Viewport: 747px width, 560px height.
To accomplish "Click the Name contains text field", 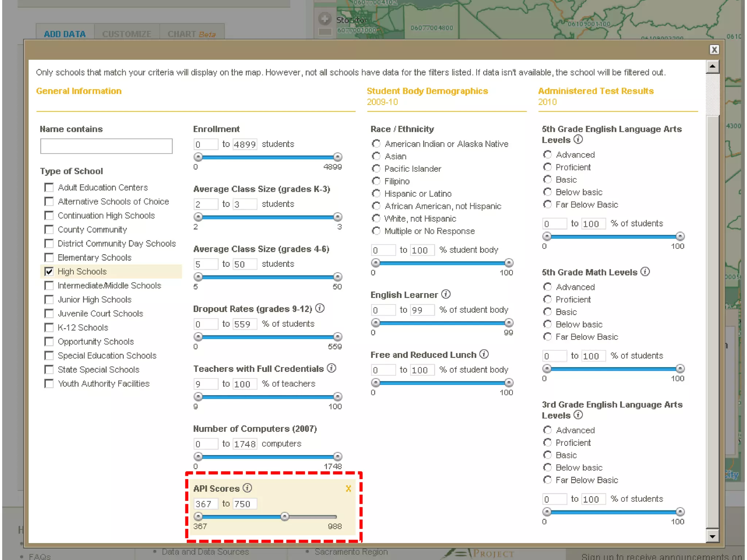I will (x=106, y=146).
